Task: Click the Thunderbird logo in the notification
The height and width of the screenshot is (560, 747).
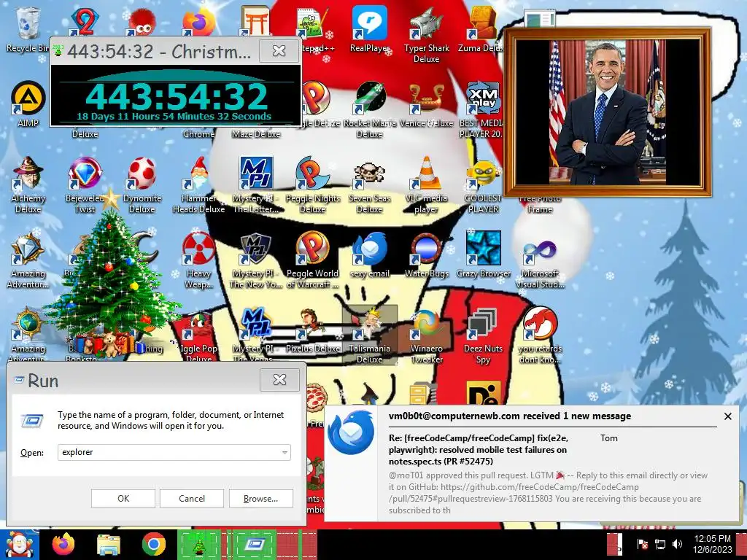Action: tap(352, 432)
